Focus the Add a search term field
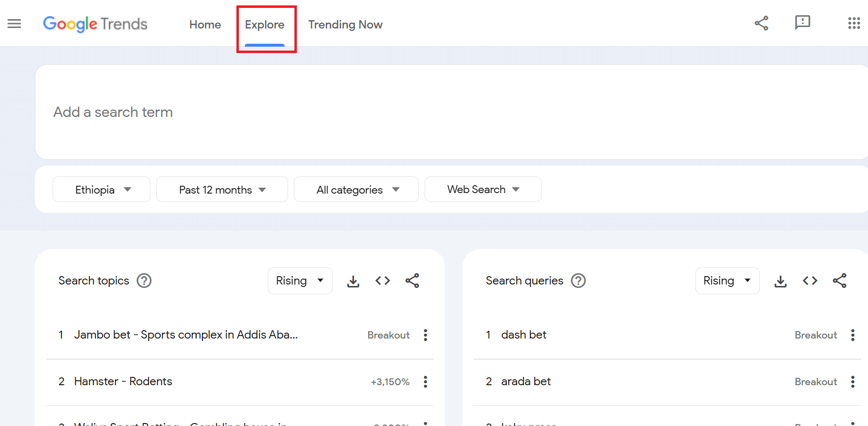 pyautogui.click(x=451, y=112)
